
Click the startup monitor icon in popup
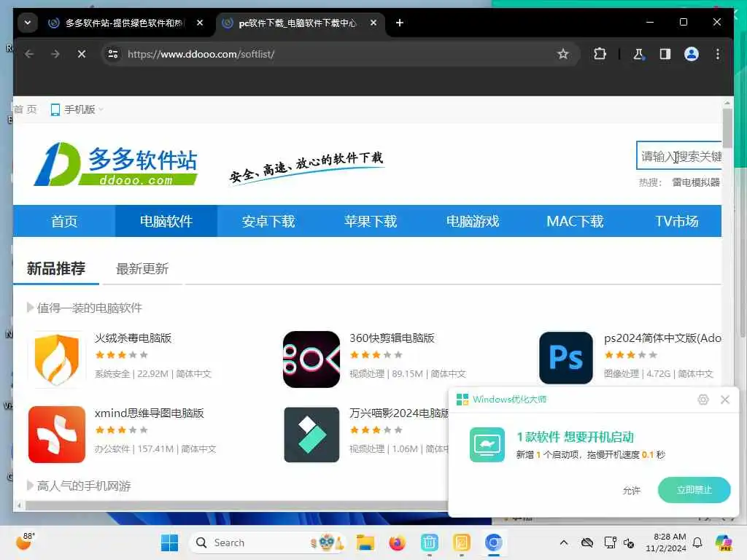(487, 445)
